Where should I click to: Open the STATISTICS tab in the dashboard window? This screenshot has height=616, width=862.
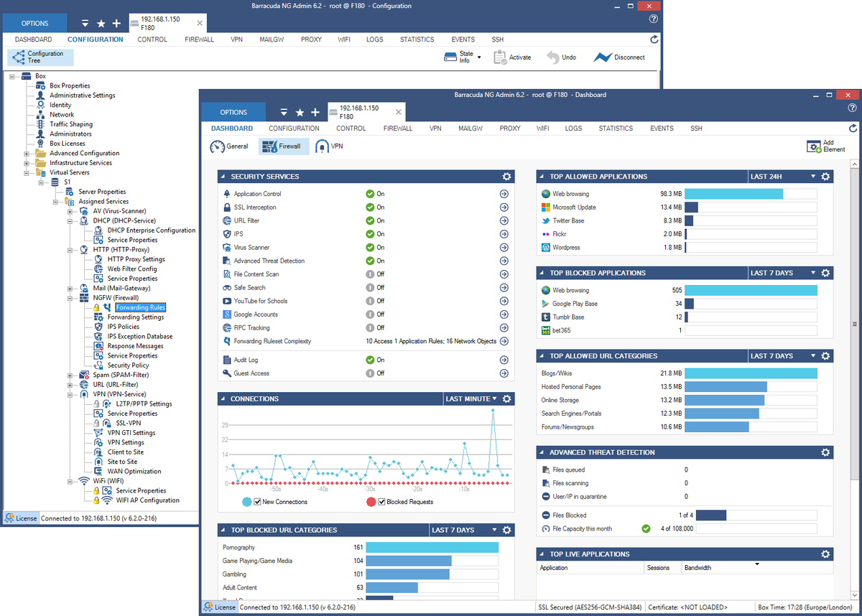point(616,129)
